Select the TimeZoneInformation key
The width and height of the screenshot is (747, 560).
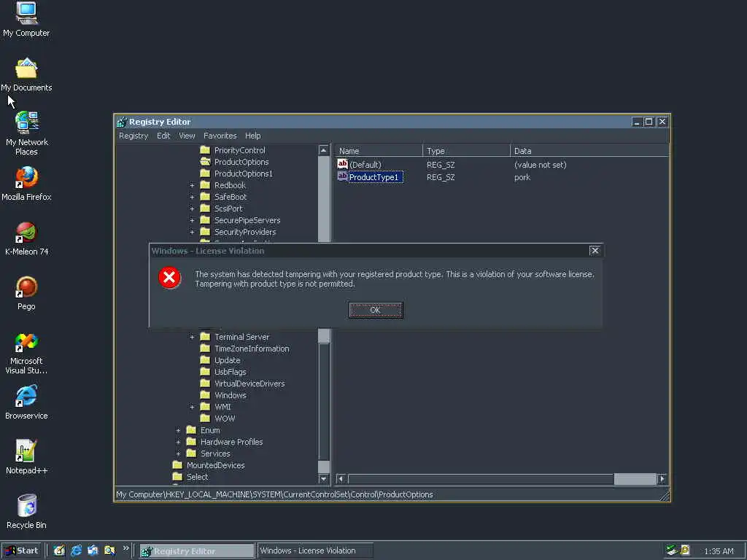click(x=252, y=349)
